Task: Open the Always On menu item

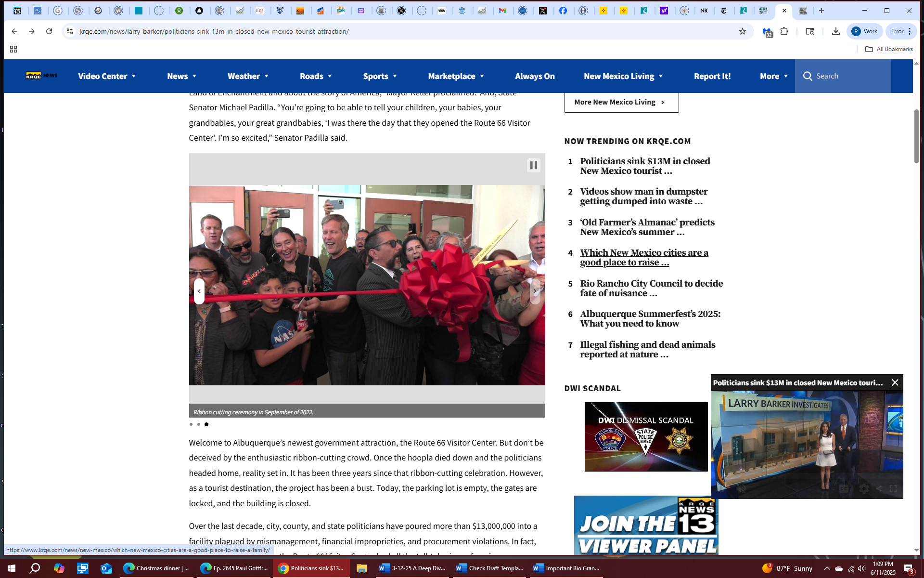Action: pos(535,76)
